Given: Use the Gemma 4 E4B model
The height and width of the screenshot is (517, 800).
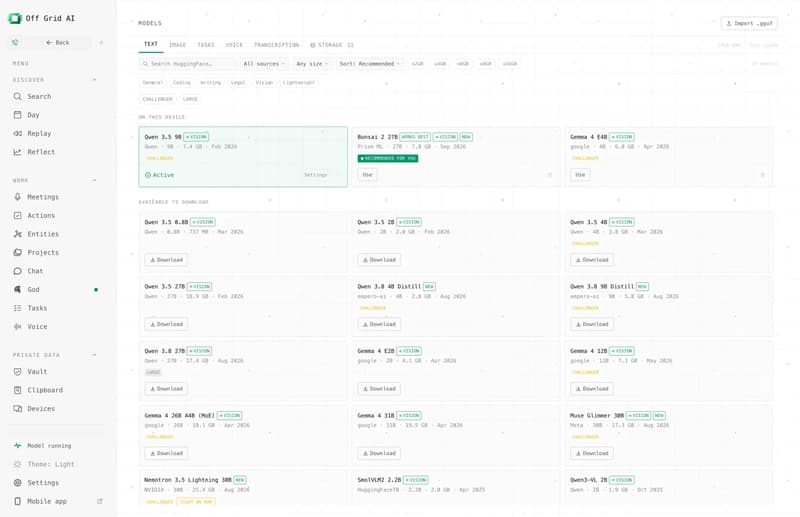Looking at the screenshot, I should click(x=580, y=175).
